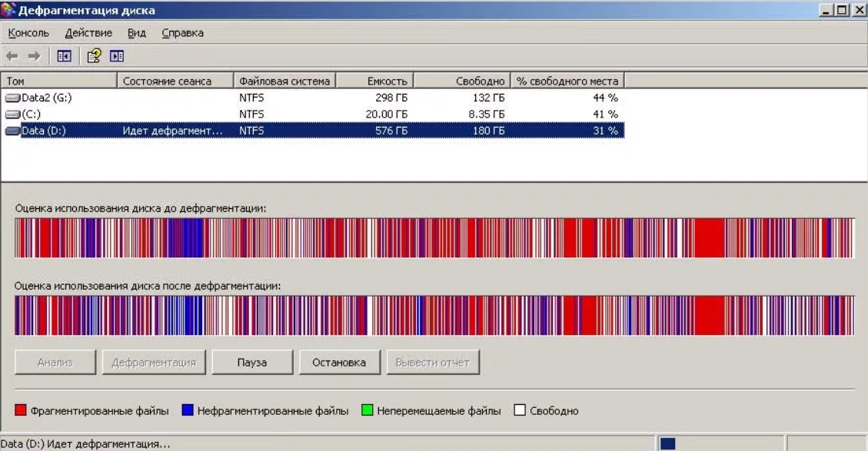Open the Справка menu
The width and height of the screenshot is (868, 451).
[x=182, y=33]
